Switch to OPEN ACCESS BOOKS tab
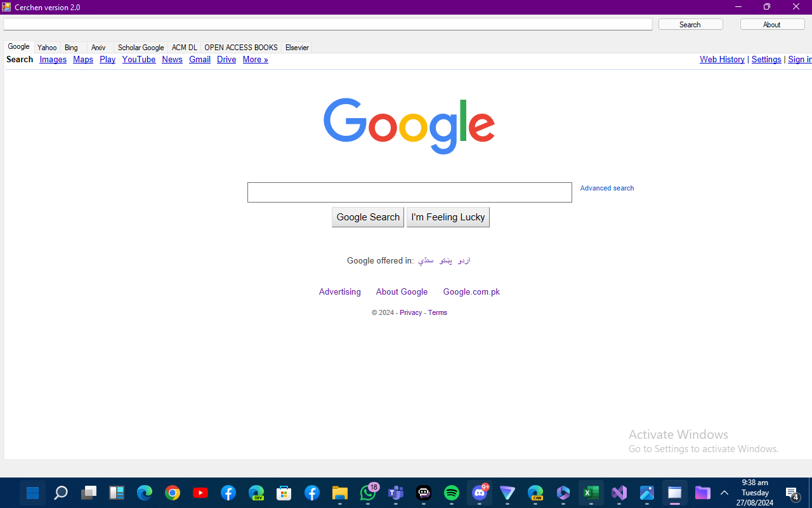This screenshot has width=812, height=508. pos(241,48)
